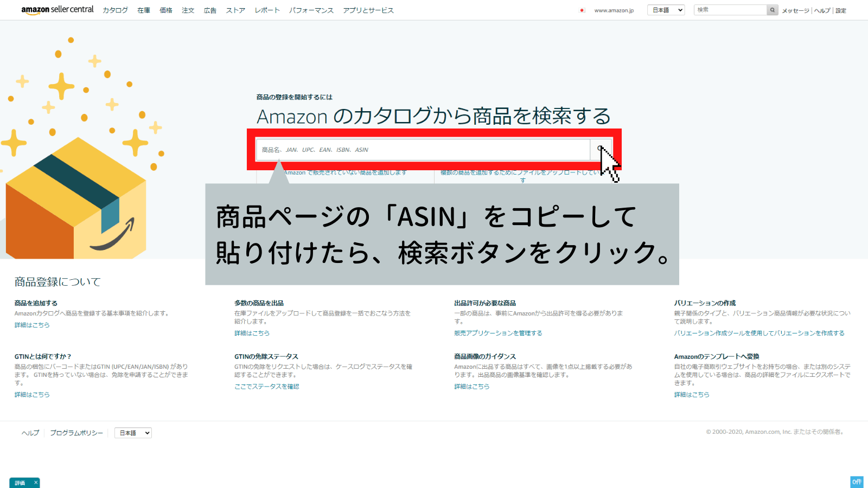Click the top bar 検索 input field
The width and height of the screenshot is (868, 488).
(x=730, y=10)
